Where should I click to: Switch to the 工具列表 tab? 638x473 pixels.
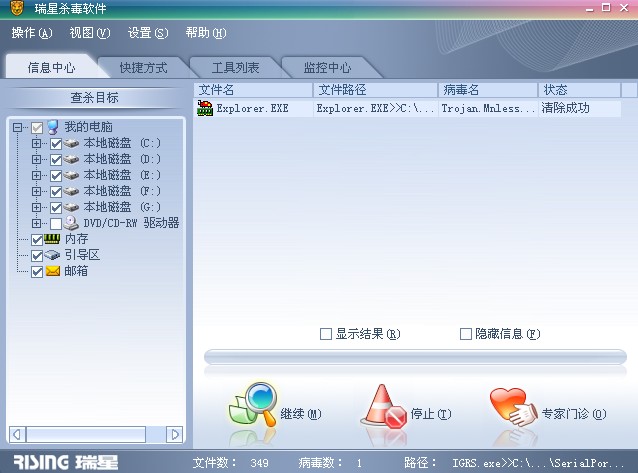pos(235,68)
